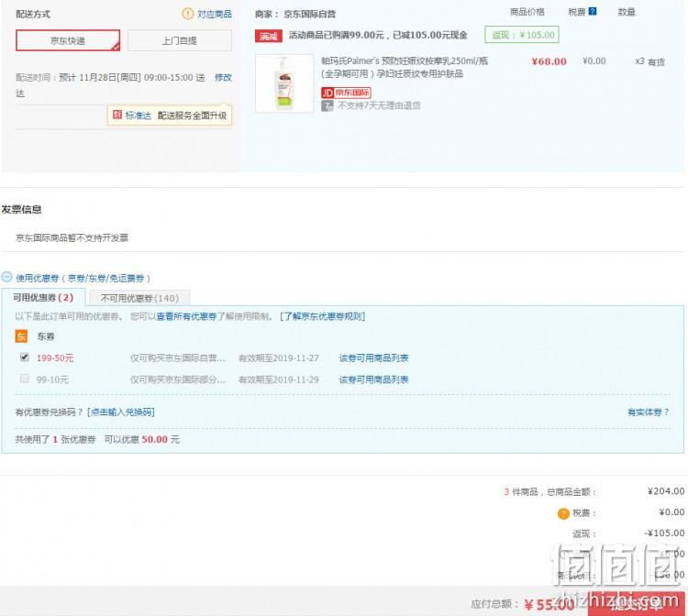Select the 京东快递 delivery option
This screenshot has width=688, height=616.
coord(68,40)
